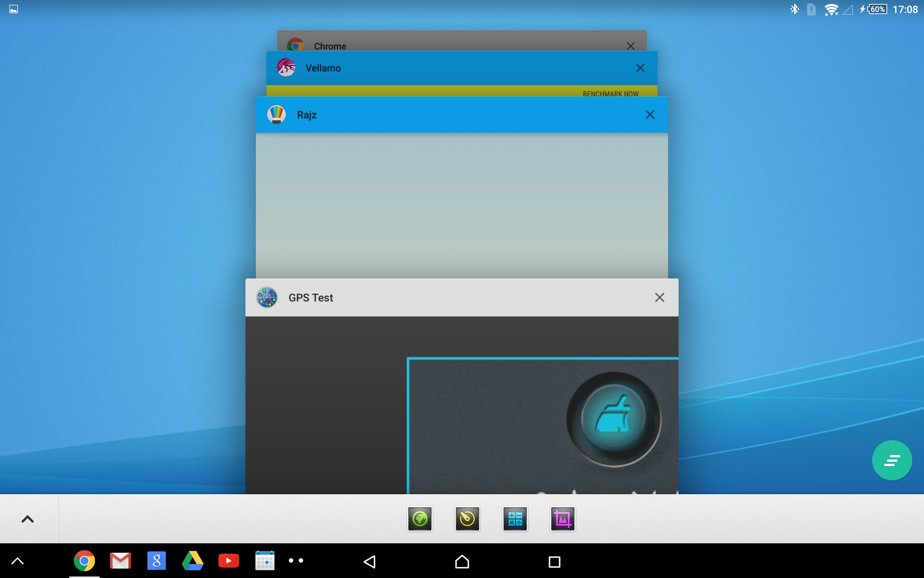Tap BENCHMARK NOW in Vellamo card
Screen dimensions: 924x578
pyautogui.click(x=611, y=93)
